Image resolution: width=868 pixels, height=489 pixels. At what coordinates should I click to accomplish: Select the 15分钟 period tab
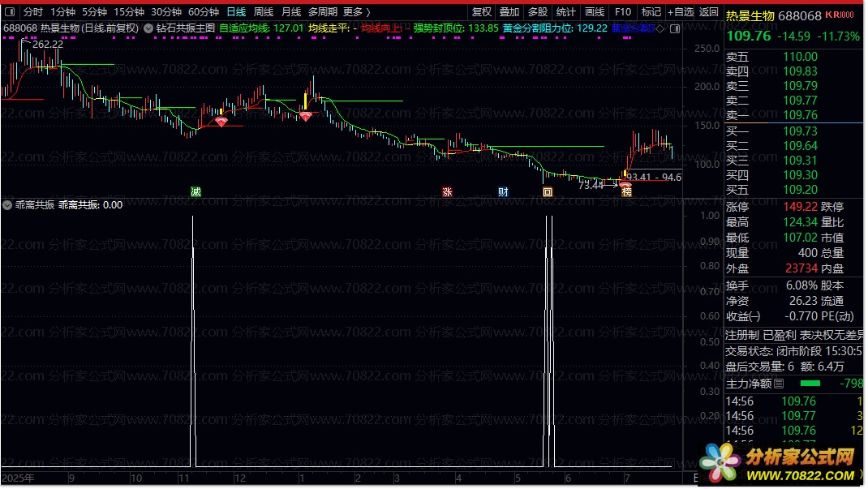(x=129, y=11)
